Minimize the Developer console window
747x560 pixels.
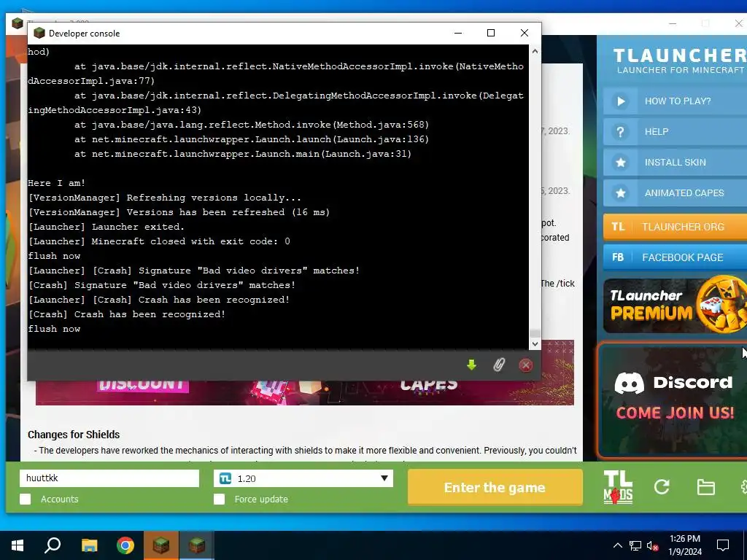(458, 33)
